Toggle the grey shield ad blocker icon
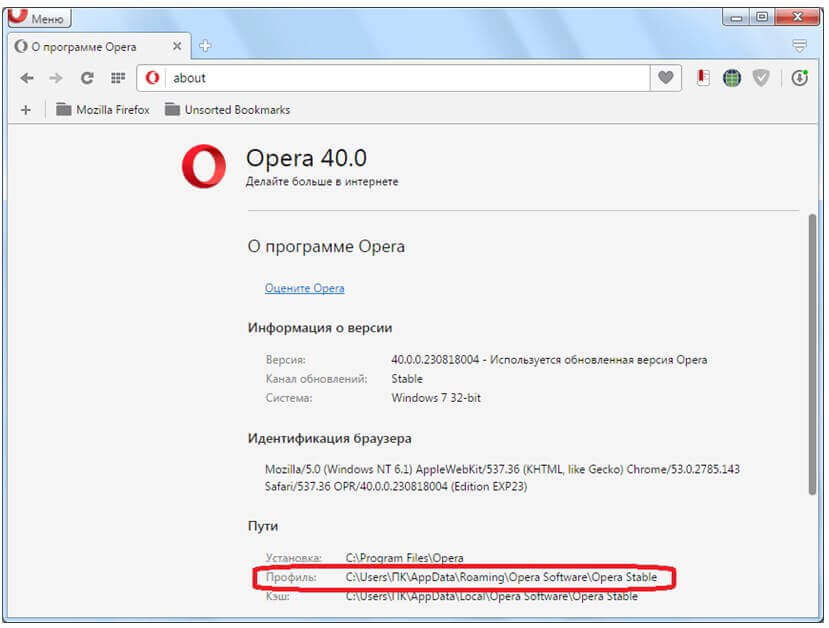 click(x=761, y=78)
